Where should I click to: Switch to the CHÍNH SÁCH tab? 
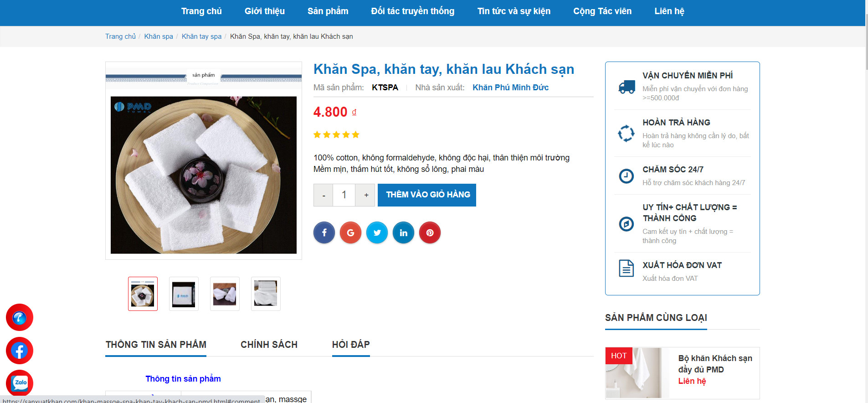[x=269, y=345]
